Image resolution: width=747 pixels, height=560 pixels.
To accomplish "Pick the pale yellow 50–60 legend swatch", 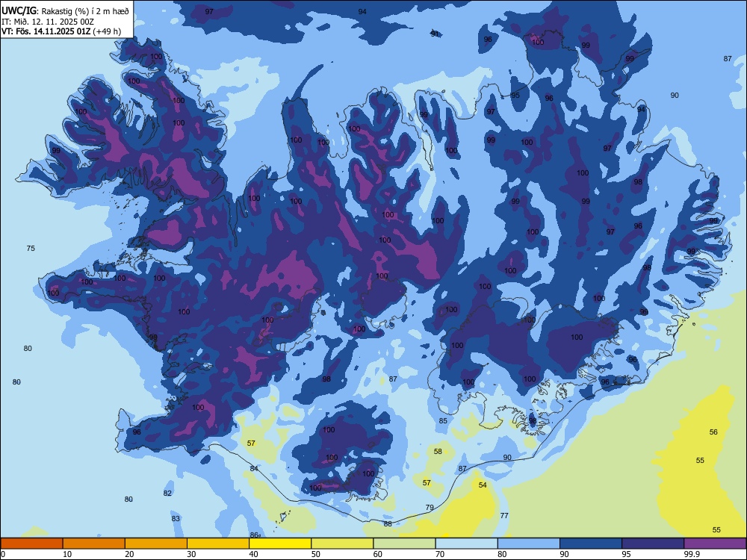I will click(x=342, y=544).
